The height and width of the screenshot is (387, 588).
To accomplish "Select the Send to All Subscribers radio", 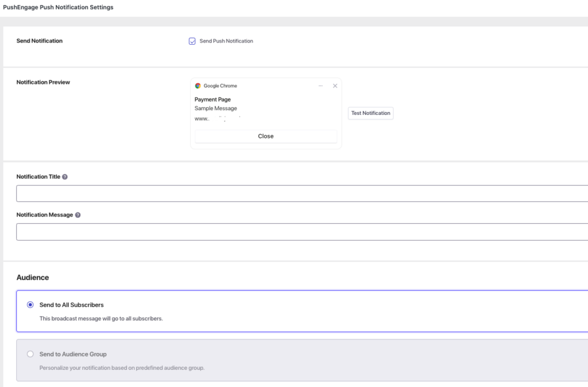I will [30, 305].
